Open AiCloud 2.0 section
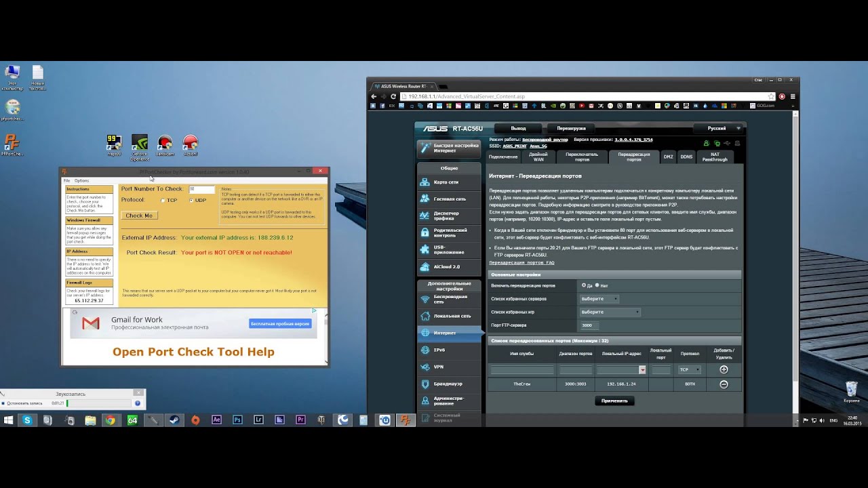The height and width of the screenshot is (488, 868). [449, 267]
